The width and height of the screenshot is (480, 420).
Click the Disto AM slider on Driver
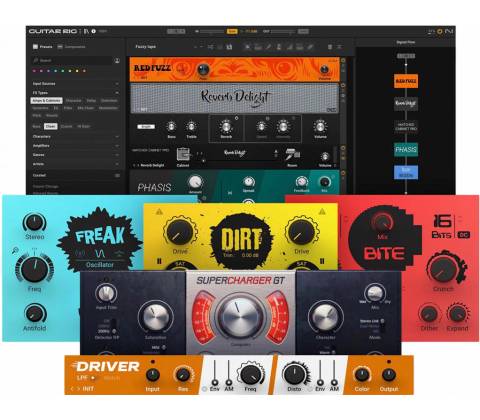(334, 372)
